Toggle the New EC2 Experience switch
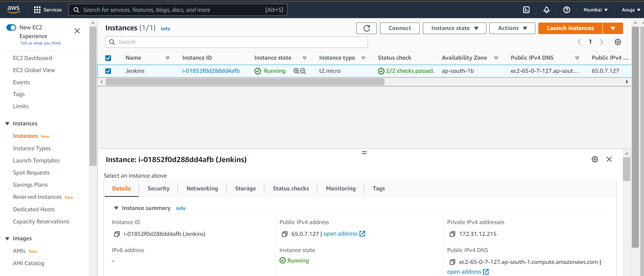 click(x=11, y=27)
